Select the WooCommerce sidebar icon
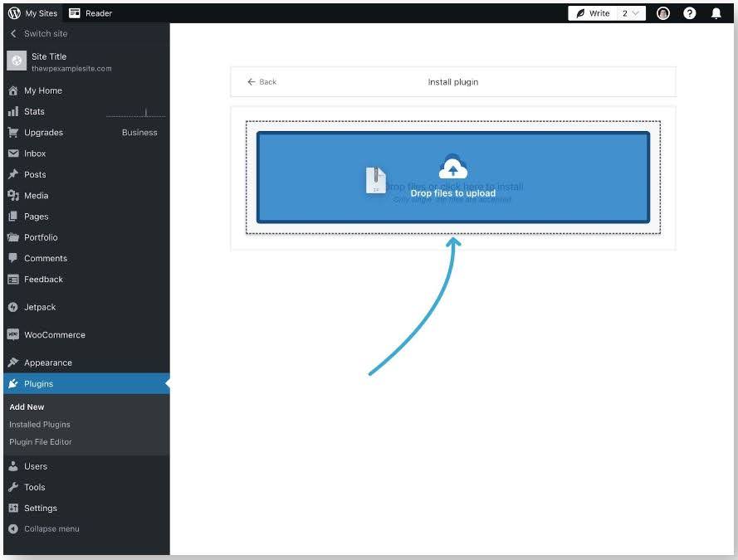Image resolution: width=738 pixels, height=560 pixels. 13,334
